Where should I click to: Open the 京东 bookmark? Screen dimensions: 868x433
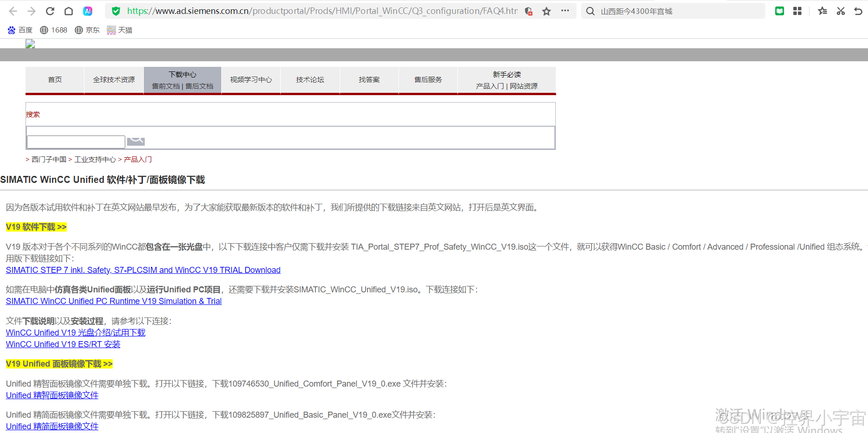tap(87, 30)
